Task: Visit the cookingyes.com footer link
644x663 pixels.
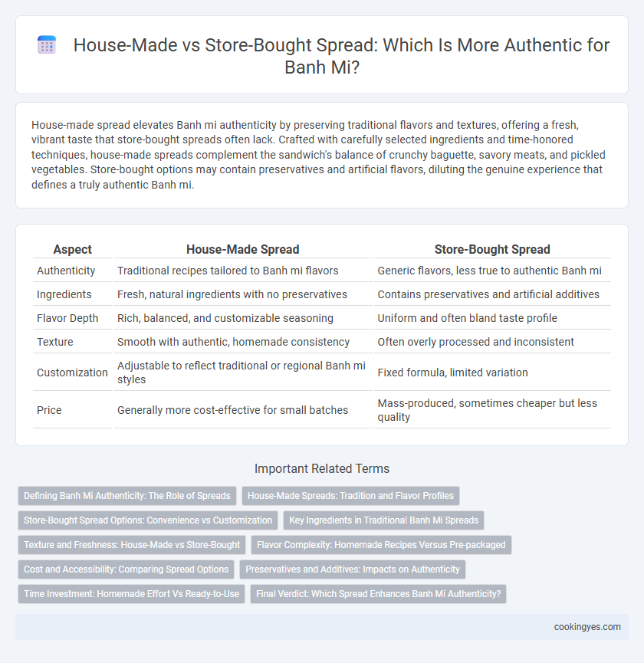Action: 587,627
